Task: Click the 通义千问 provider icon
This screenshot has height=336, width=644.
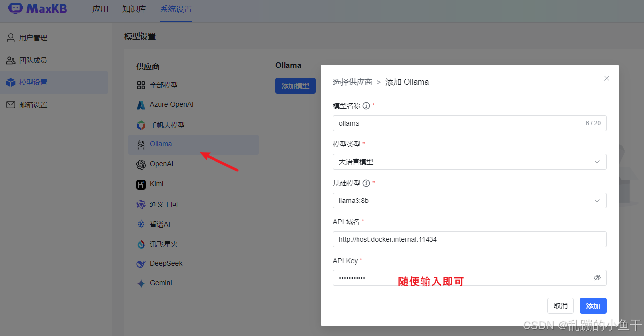Action: (141, 204)
